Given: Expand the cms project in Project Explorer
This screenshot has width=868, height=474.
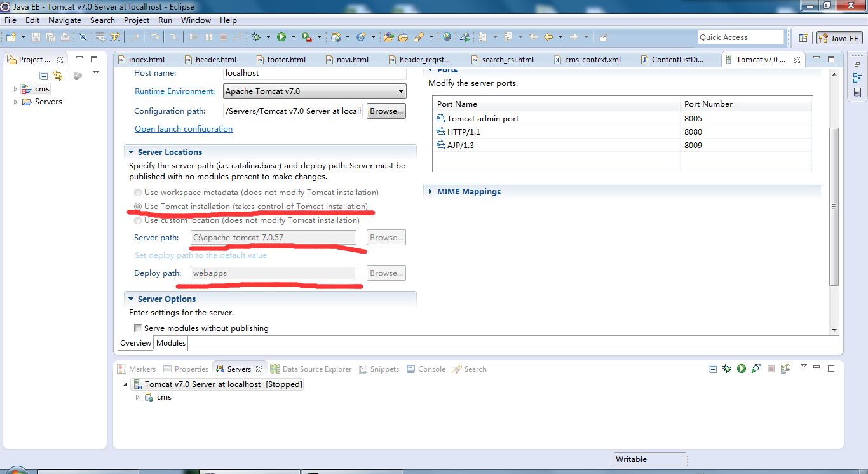Looking at the screenshot, I should click(16, 90).
